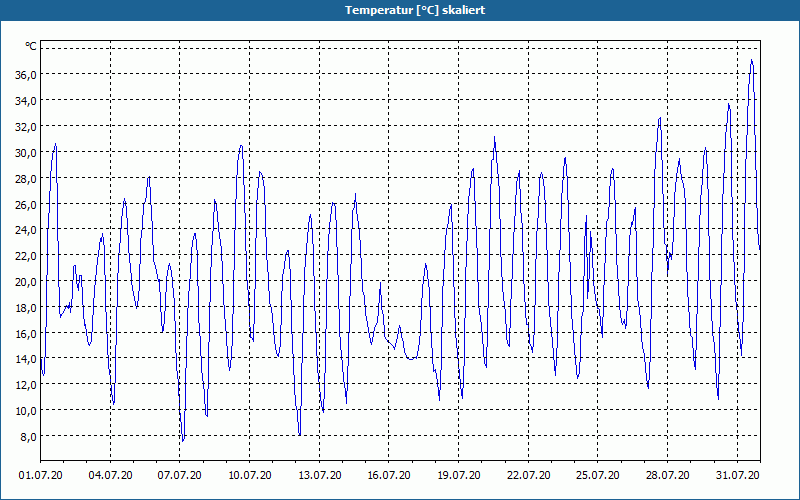
Task: Click the 34,0 y-axis label
Action: (25, 101)
